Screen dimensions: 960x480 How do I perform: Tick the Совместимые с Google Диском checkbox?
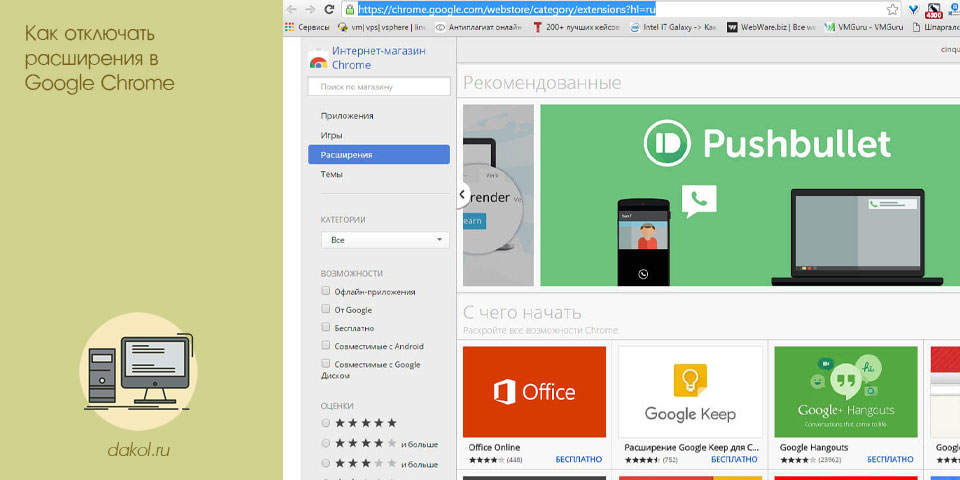coord(326,364)
